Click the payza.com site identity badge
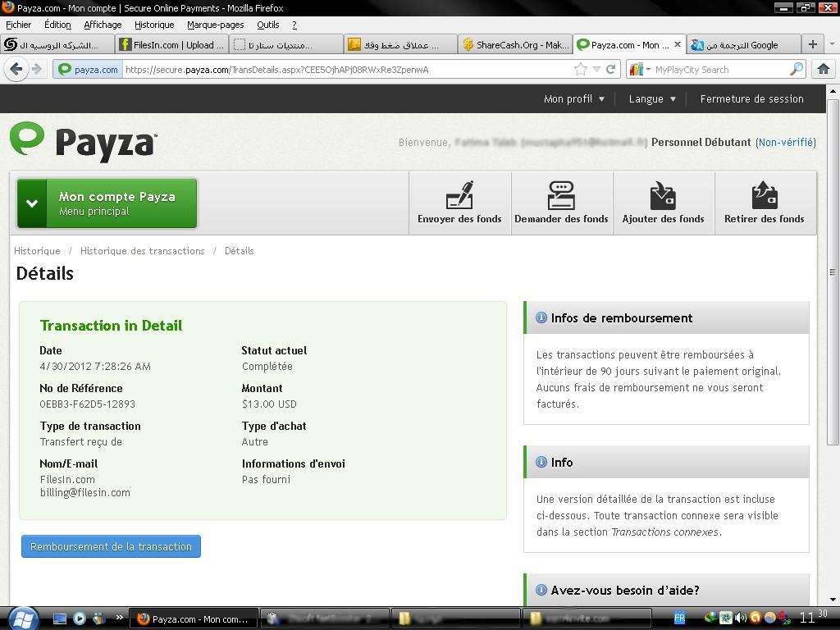The image size is (840, 630). 89,69
